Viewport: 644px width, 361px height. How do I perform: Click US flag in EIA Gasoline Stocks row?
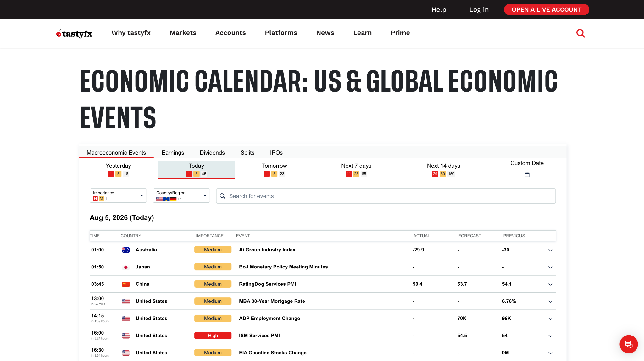[x=126, y=353]
